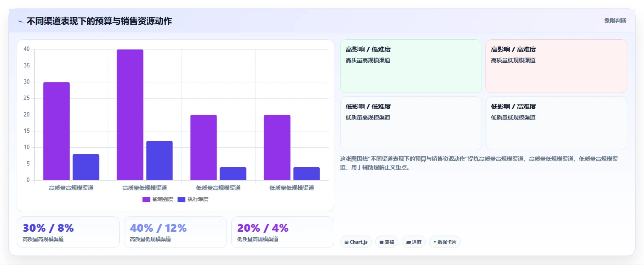The width and height of the screenshot is (644, 265).
Task: Open the 低影响 / 高难度 quadrant card
Action: click(x=556, y=123)
